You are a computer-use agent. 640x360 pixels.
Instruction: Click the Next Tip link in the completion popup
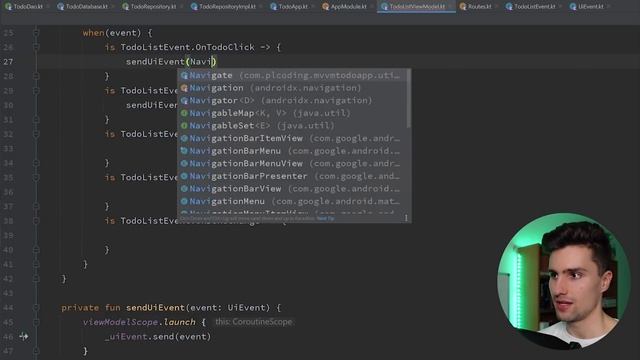(x=325, y=218)
